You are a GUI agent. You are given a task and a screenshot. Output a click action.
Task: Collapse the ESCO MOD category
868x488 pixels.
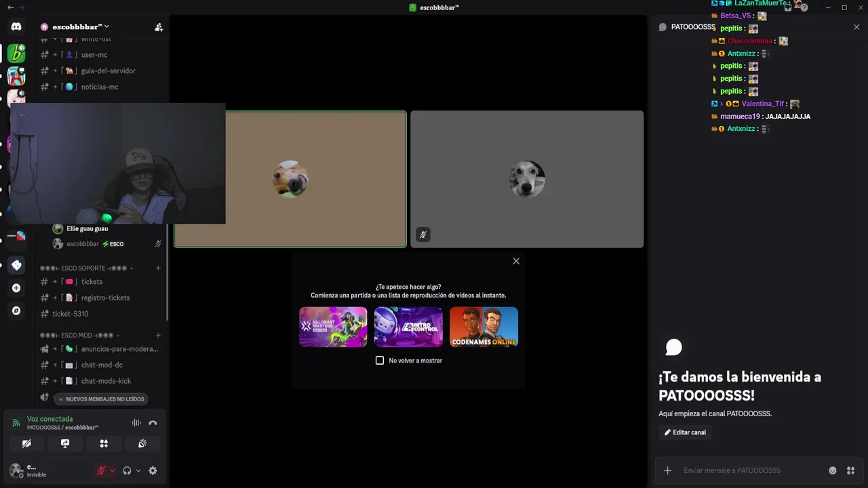[x=80, y=335]
